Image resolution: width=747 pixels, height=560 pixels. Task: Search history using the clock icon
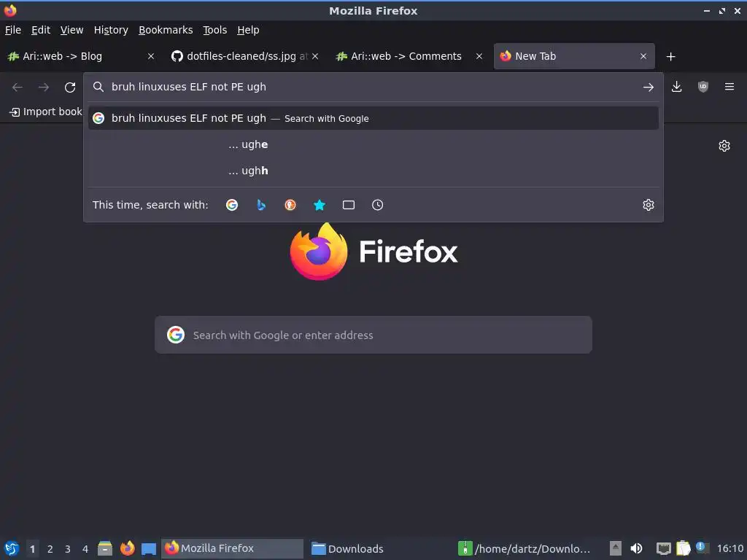point(377,205)
